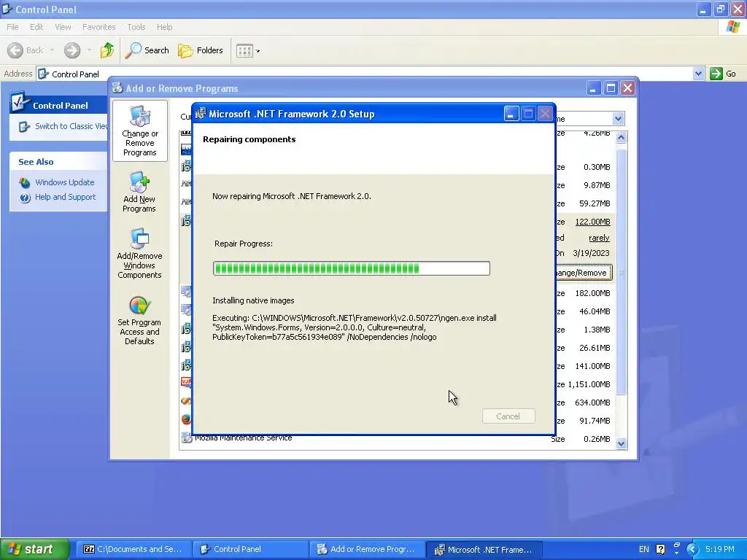This screenshot has height=560, width=747.
Task: Switch to C:\Documents and Se... taskbar item
Action: pyautogui.click(x=133, y=549)
